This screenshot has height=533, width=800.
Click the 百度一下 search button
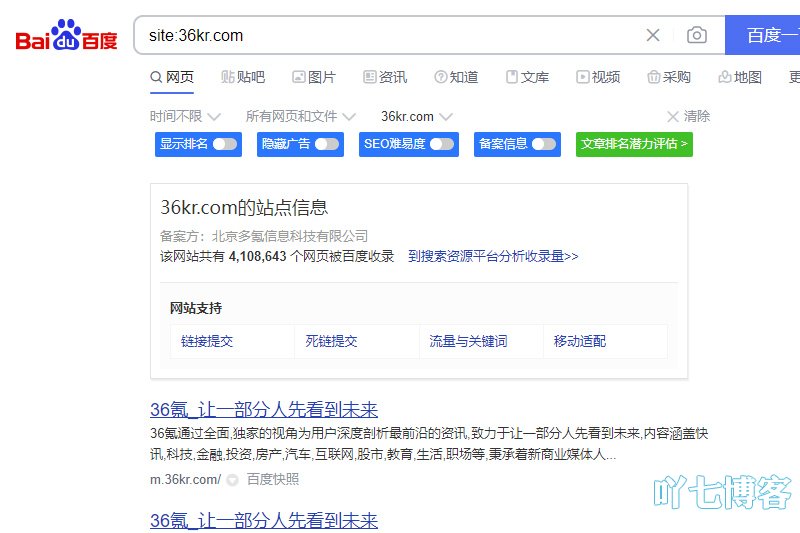762,35
